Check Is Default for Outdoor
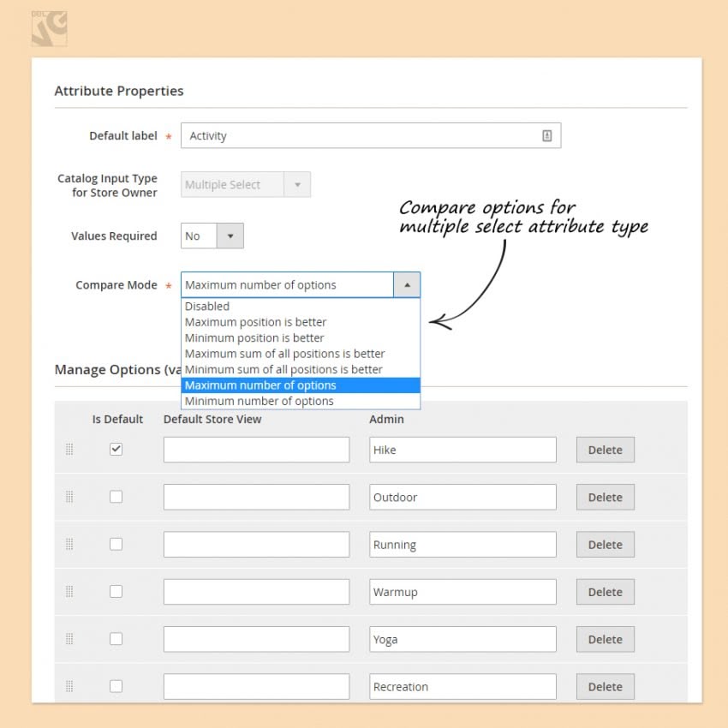728x728 pixels. click(116, 496)
